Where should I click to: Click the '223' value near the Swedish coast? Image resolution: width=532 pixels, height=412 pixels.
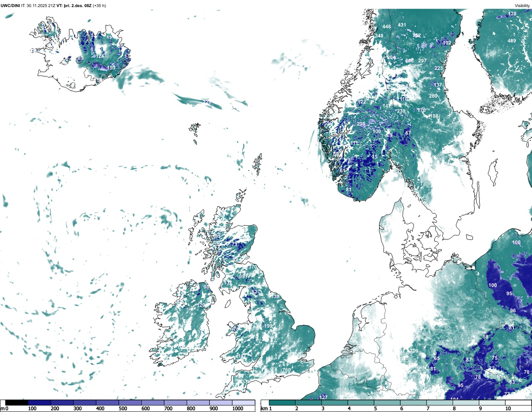tap(438, 68)
